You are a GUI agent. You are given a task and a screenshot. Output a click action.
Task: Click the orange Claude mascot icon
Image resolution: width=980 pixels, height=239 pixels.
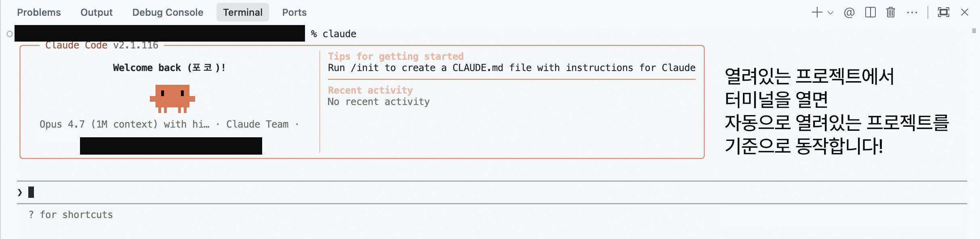click(172, 98)
